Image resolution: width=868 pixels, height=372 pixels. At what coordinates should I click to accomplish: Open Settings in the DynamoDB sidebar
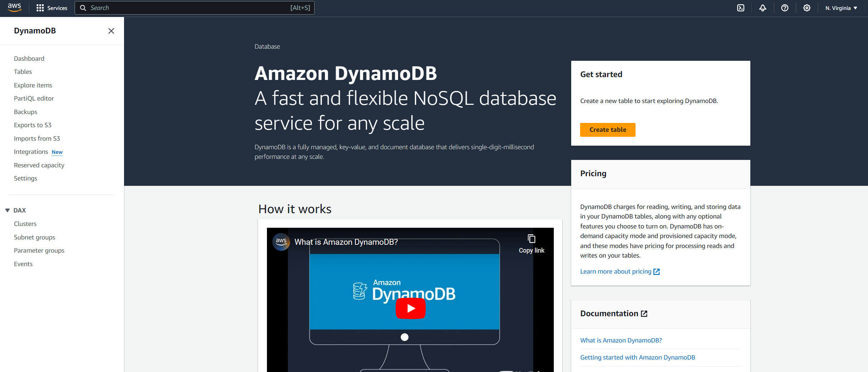coord(26,178)
